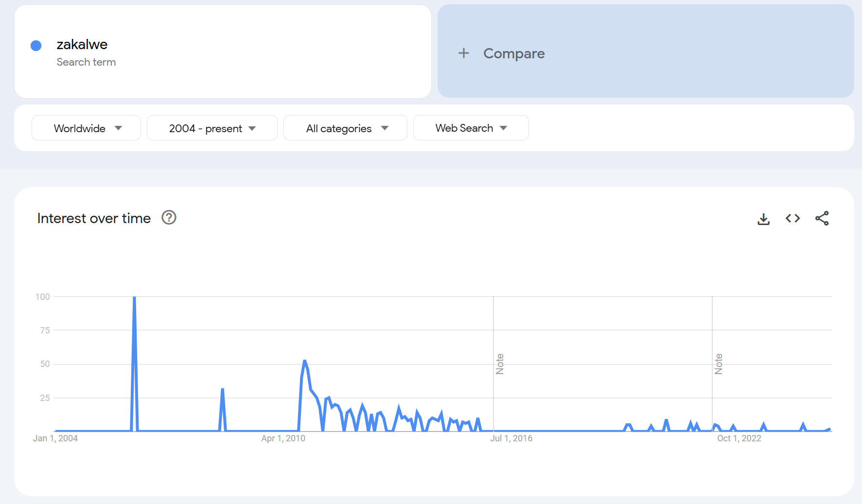Click the 25 y-axis label
The height and width of the screenshot is (504, 862).
coord(45,398)
